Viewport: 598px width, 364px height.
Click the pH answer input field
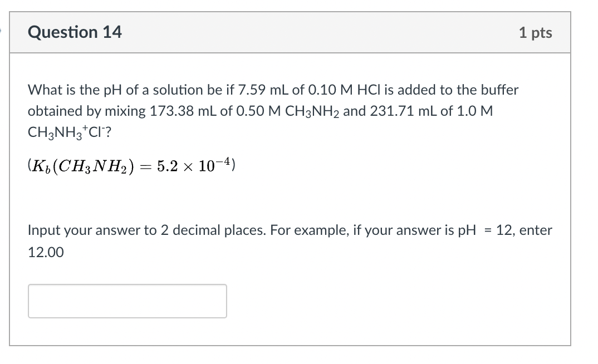tap(128, 301)
